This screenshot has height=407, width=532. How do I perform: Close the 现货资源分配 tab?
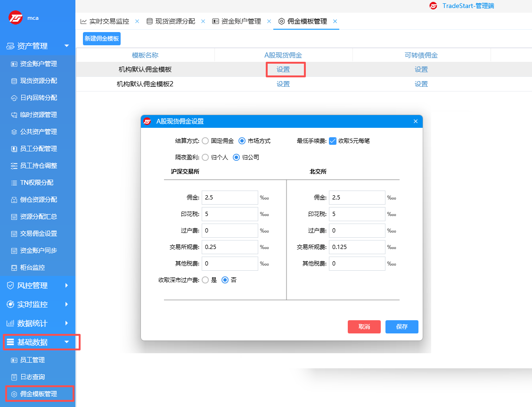pyautogui.click(x=203, y=21)
